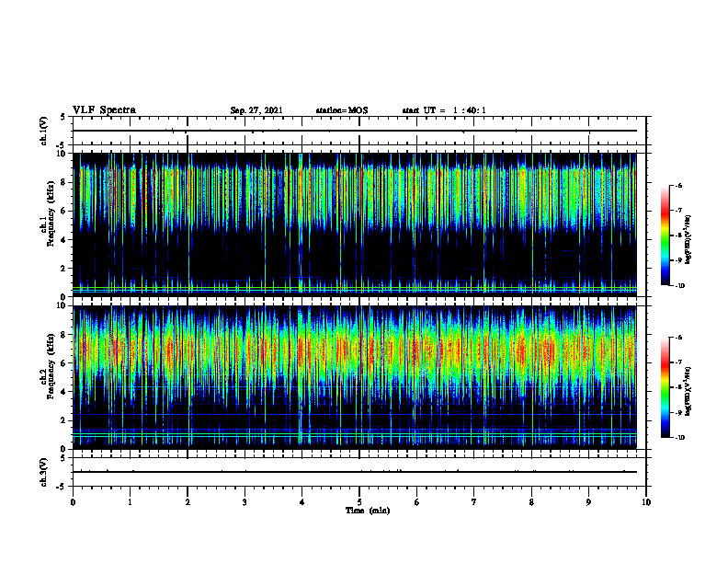Click the "-6" value on ch.1 color bar

[678, 186]
